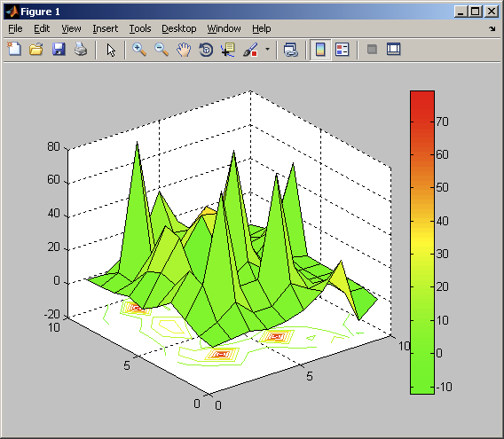504x439 pixels.
Task: Click the Link Plot button
Action: click(x=290, y=50)
